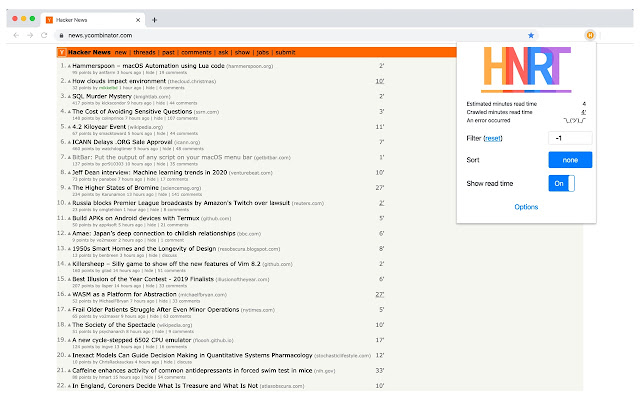Click the Filter input field showing -1
Screen dimensions: 640x400
(570, 138)
